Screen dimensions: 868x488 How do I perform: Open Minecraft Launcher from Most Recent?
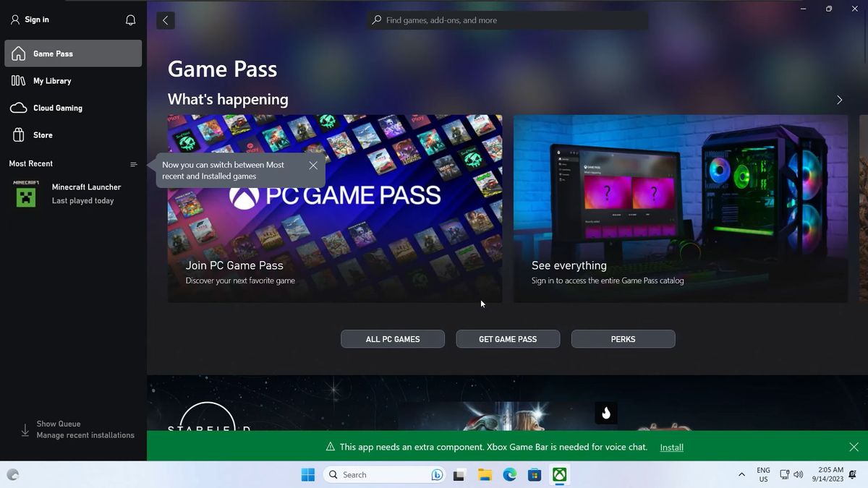72,193
